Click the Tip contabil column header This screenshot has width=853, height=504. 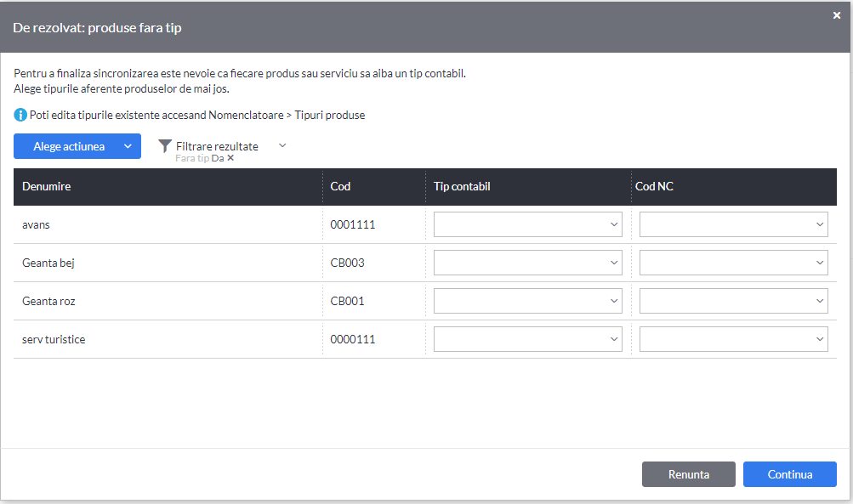point(462,186)
